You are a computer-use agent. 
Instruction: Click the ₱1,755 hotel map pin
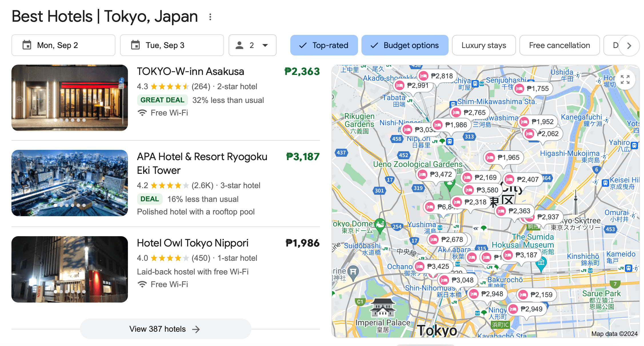coord(533,89)
